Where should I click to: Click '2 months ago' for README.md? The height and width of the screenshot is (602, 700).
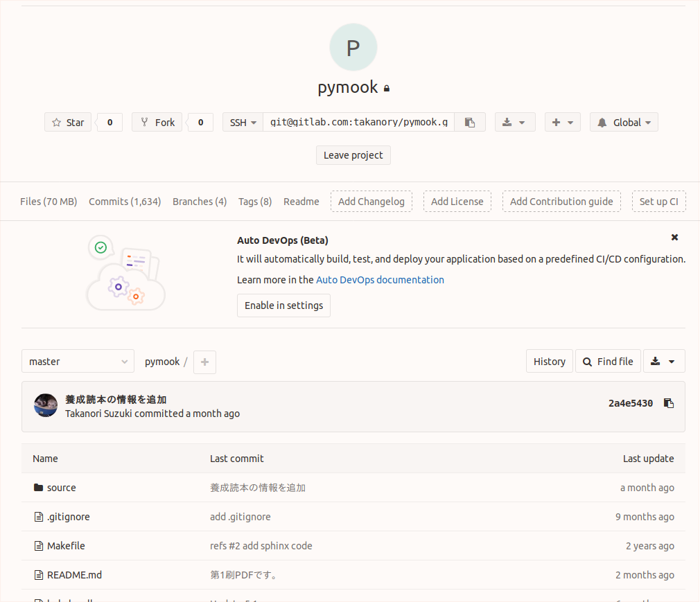pos(645,575)
